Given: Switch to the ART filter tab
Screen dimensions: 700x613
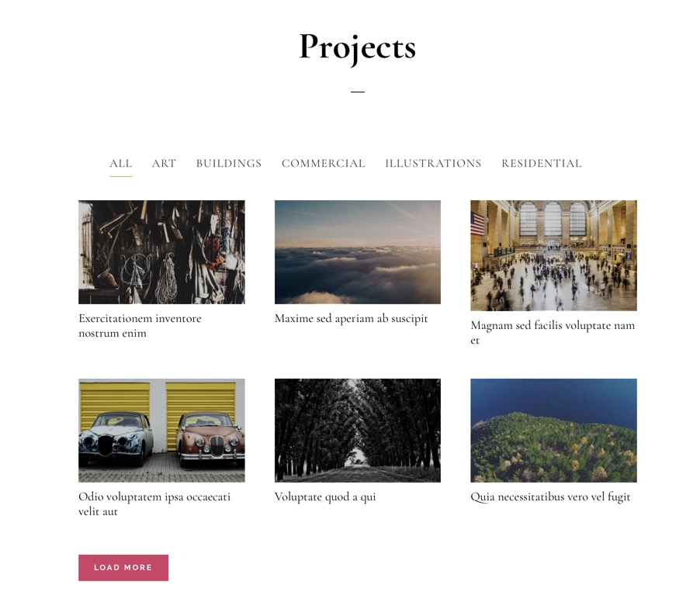Looking at the screenshot, I should pyautogui.click(x=164, y=164).
